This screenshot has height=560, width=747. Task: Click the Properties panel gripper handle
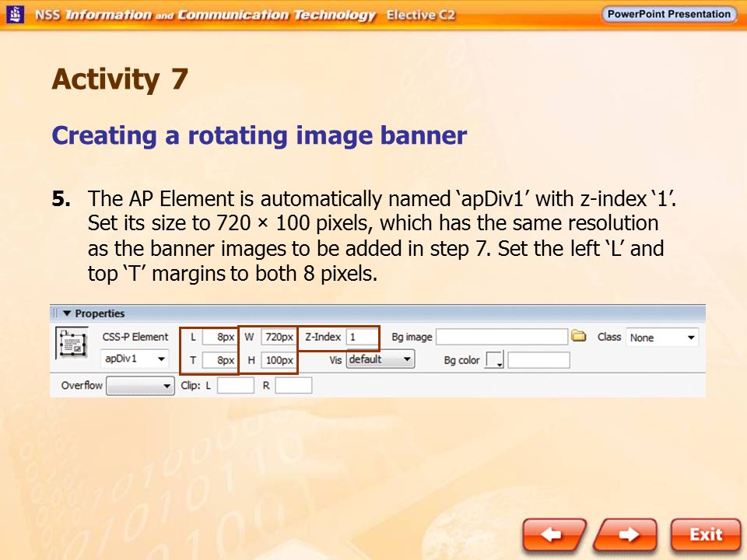tap(55, 313)
